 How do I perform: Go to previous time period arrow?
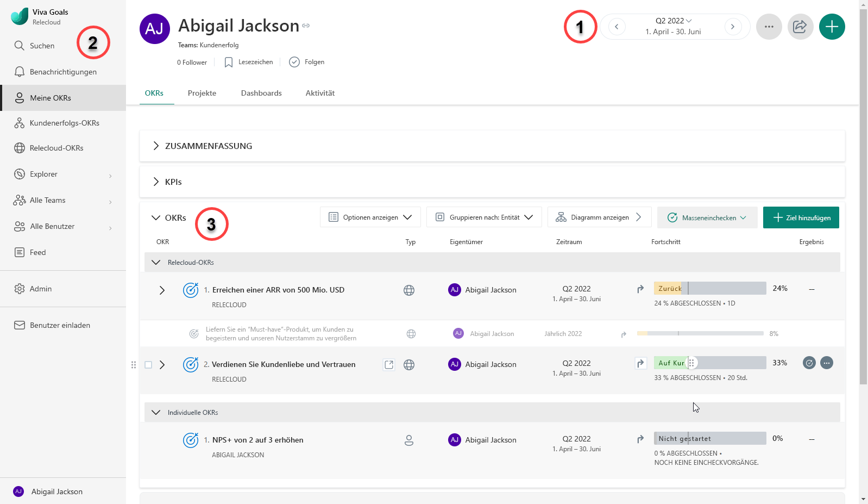617,27
